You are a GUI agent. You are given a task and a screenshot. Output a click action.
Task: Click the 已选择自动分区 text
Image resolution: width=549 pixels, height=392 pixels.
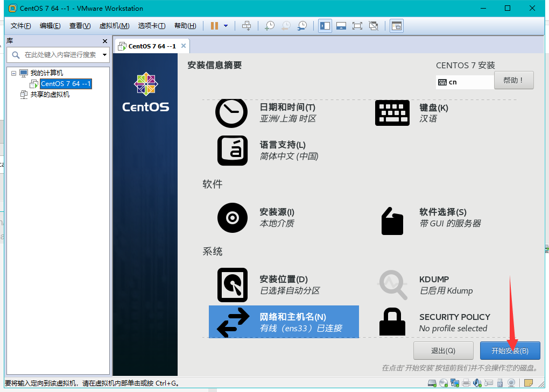(290, 290)
